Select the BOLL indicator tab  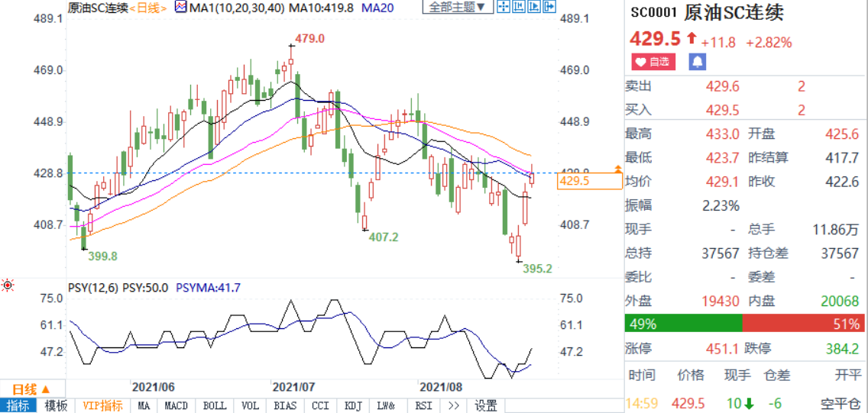214,405
